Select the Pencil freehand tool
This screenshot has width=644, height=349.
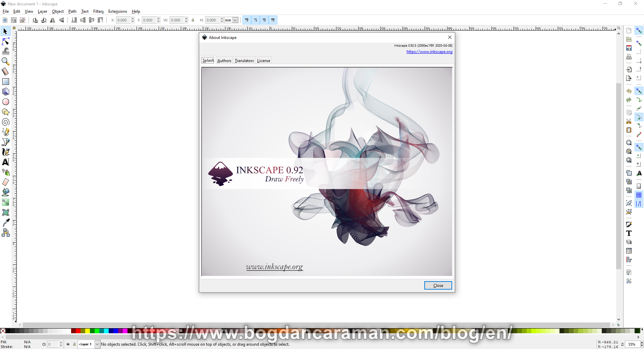tap(5, 132)
